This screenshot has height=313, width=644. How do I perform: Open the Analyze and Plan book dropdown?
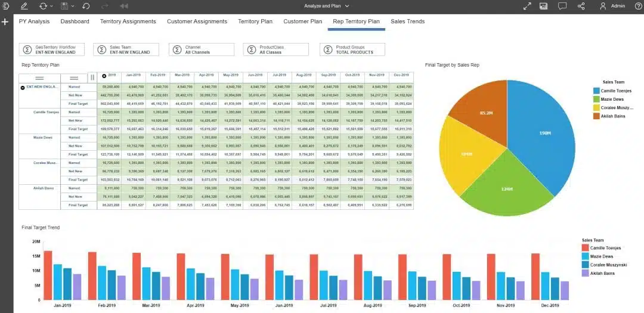(327, 6)
